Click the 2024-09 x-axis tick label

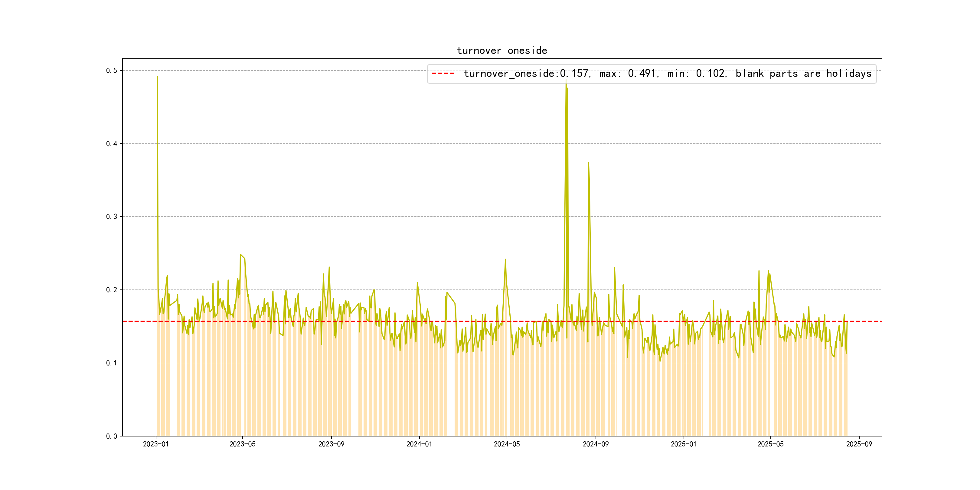point(595,444)
